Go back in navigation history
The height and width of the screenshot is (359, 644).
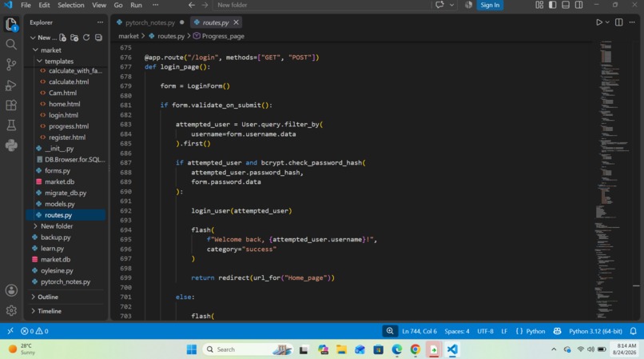click(x=192, y=5)
